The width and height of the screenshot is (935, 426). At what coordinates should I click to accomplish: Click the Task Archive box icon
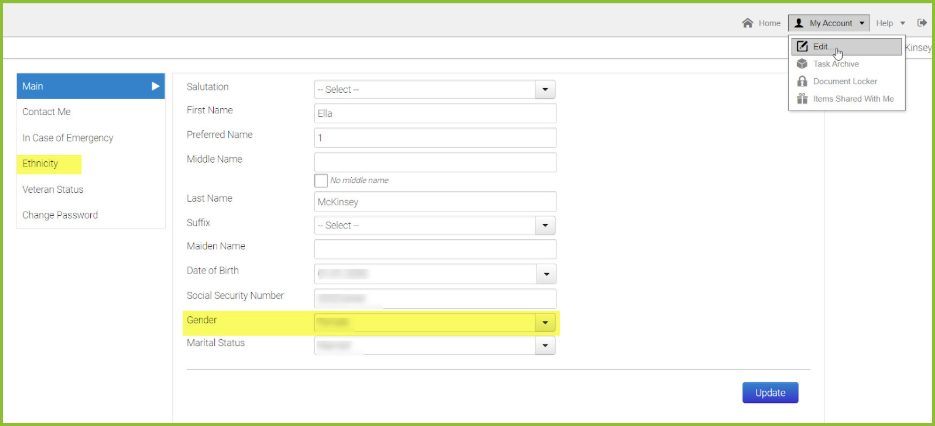click(803, 64)
